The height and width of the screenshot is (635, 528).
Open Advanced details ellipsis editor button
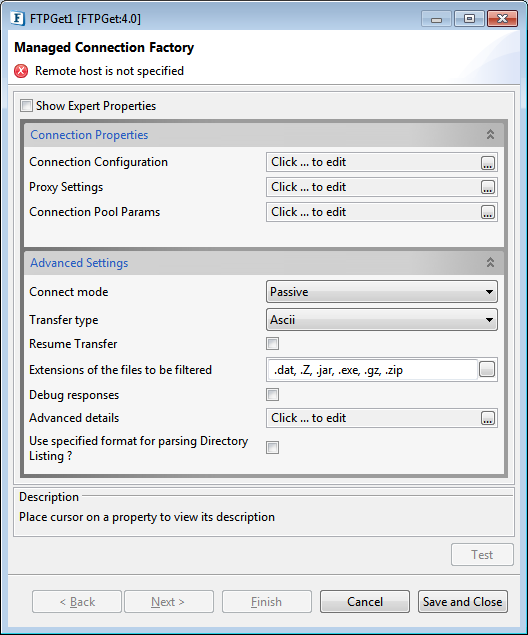click(488, 418)
